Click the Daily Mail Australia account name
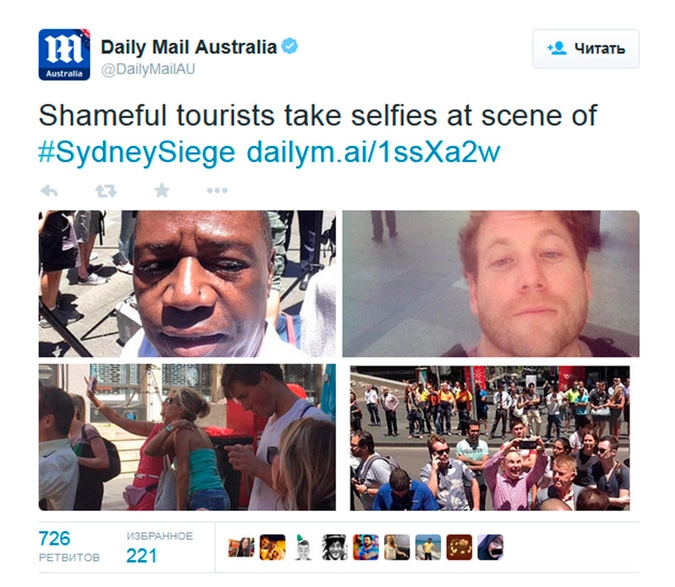Image resolution: width=675 pixels, height=587 pixels. coord(189,47)
